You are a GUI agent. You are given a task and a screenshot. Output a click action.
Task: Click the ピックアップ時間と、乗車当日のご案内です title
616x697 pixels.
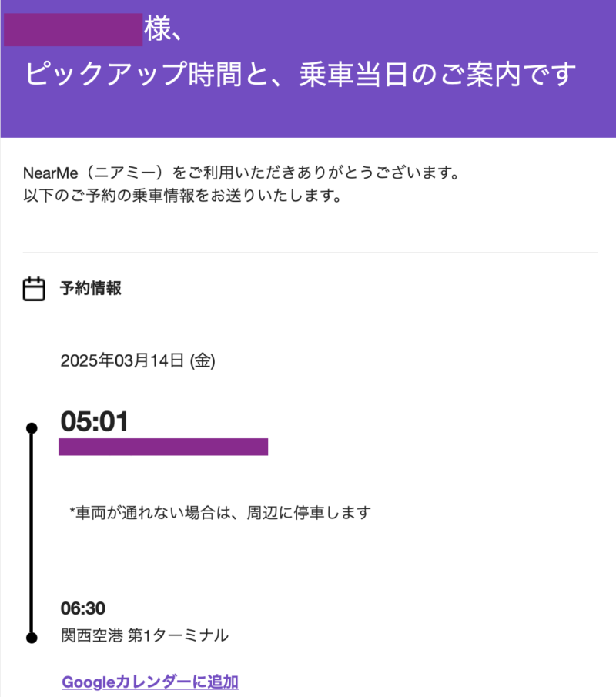(300, 74)
